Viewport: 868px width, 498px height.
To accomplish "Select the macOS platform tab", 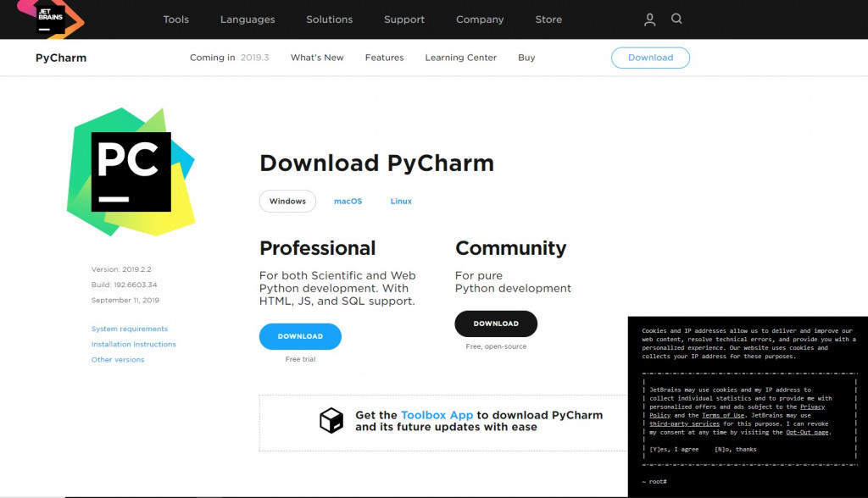I will coord(348,202).
